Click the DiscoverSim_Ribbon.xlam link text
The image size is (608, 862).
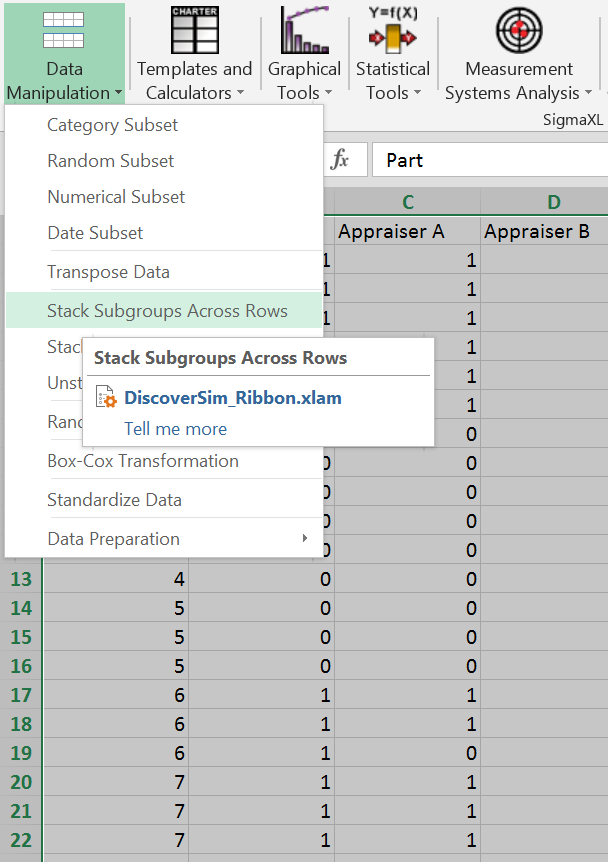pyautogui.click(x=232, y=398)
